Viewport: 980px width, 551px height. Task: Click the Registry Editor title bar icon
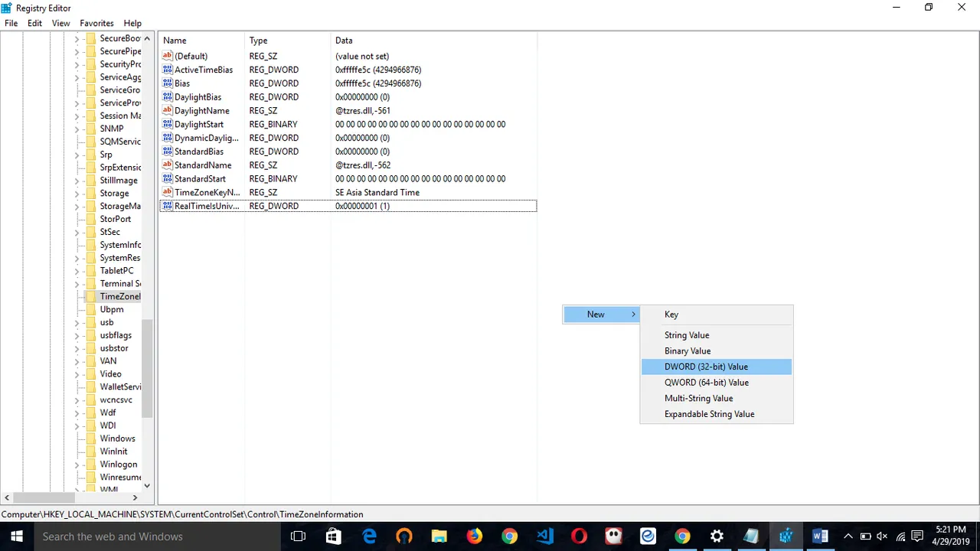pos(7,8)
